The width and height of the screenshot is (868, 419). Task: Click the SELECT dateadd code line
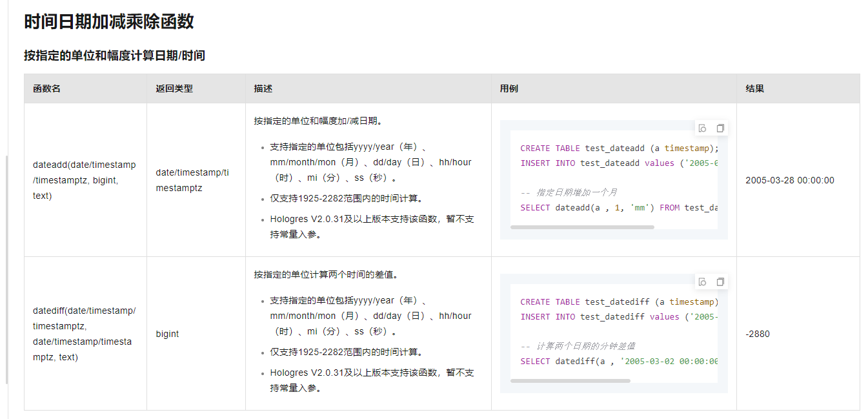(x=618, y=207)
